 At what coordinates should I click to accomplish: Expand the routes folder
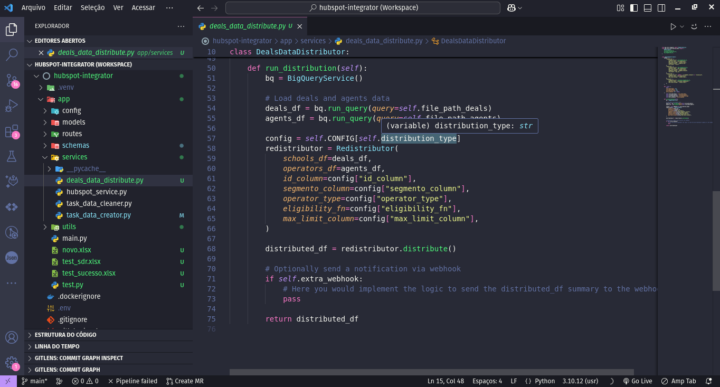pyautogui.click(x=72, y=134)
